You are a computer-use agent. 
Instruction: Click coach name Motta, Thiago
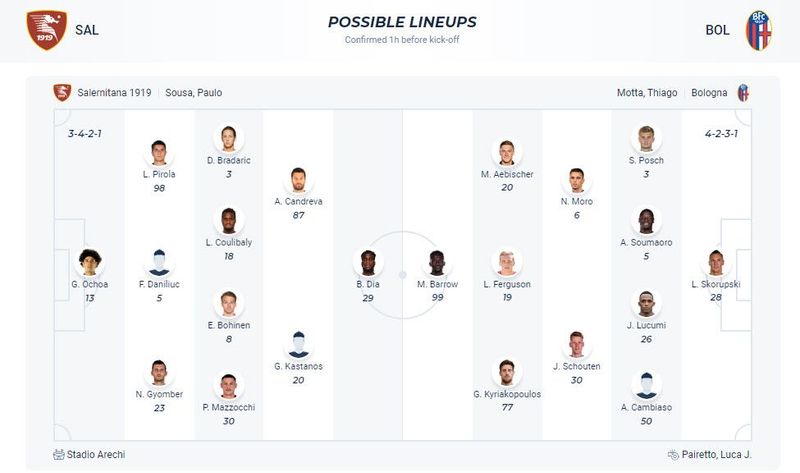tap(647, 93)
